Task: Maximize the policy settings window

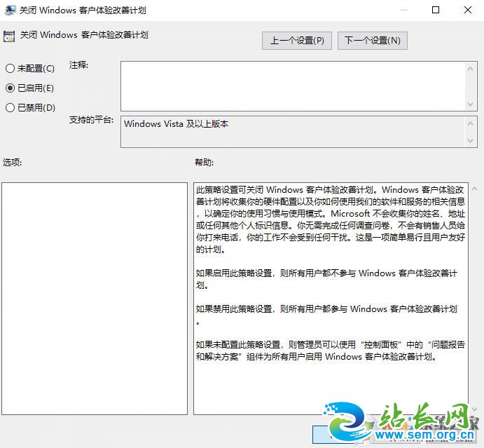Action: point(436,10)
